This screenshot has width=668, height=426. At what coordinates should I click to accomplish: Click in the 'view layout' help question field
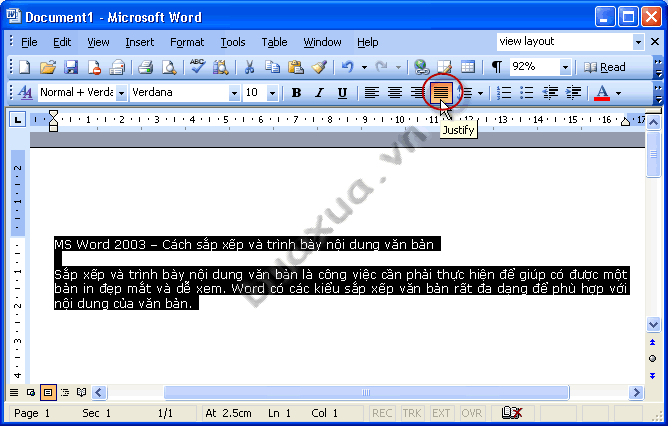pyautogui.click(x=564, y=42)
